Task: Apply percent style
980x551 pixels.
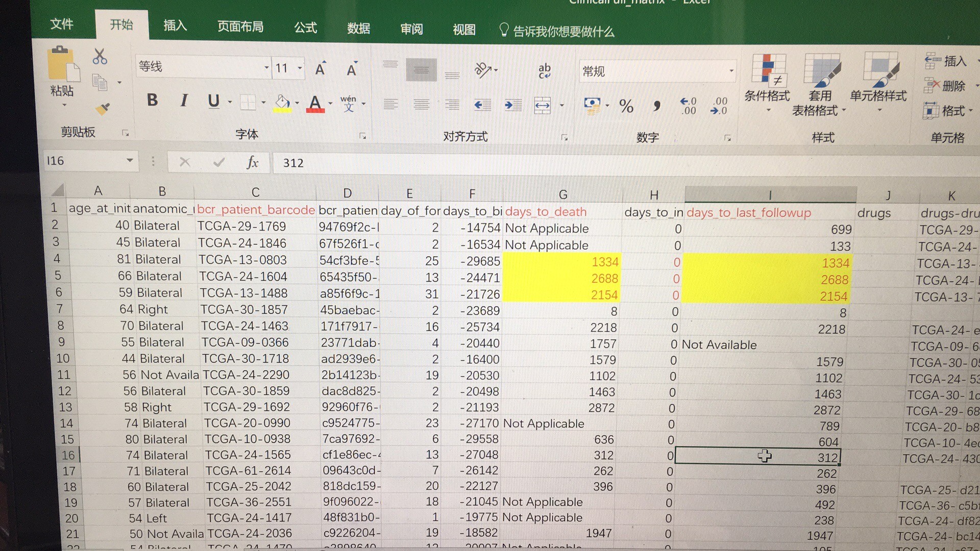Action: click(x=626, y=106)
